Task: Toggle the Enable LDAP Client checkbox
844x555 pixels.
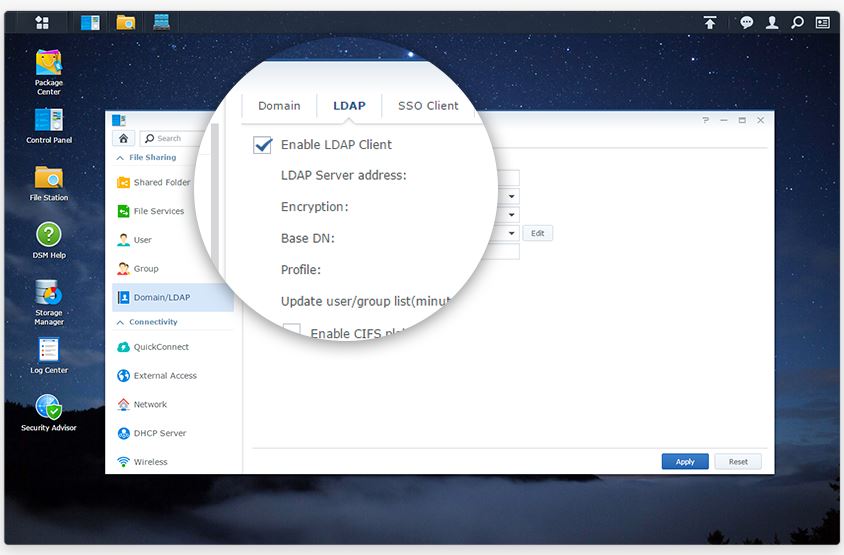Action: coord(263,145)
